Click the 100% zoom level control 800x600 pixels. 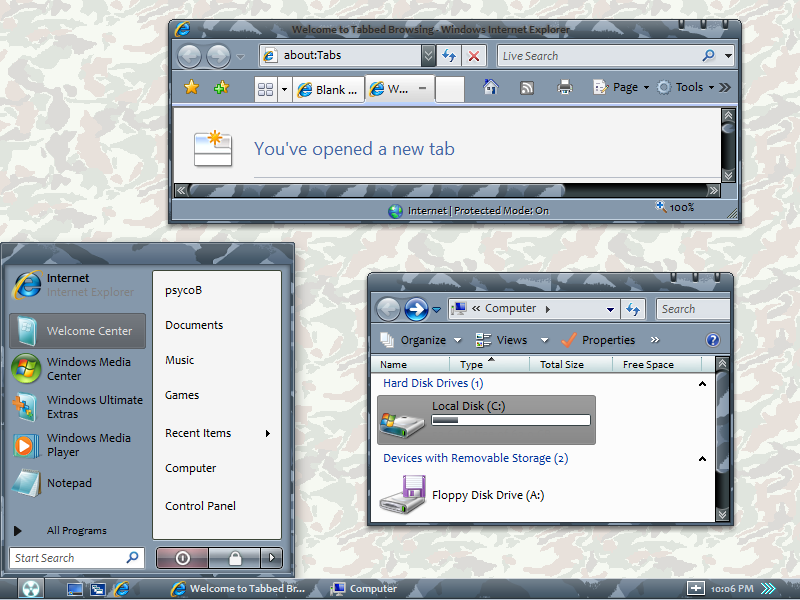tap(675, 207)
